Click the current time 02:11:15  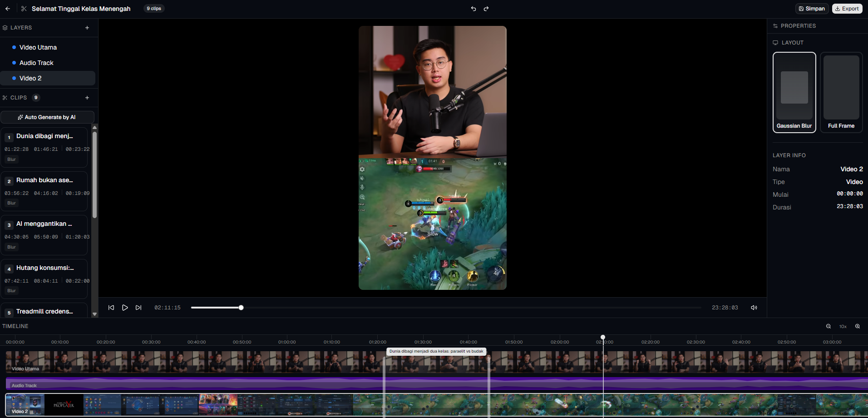click(168, 308)
